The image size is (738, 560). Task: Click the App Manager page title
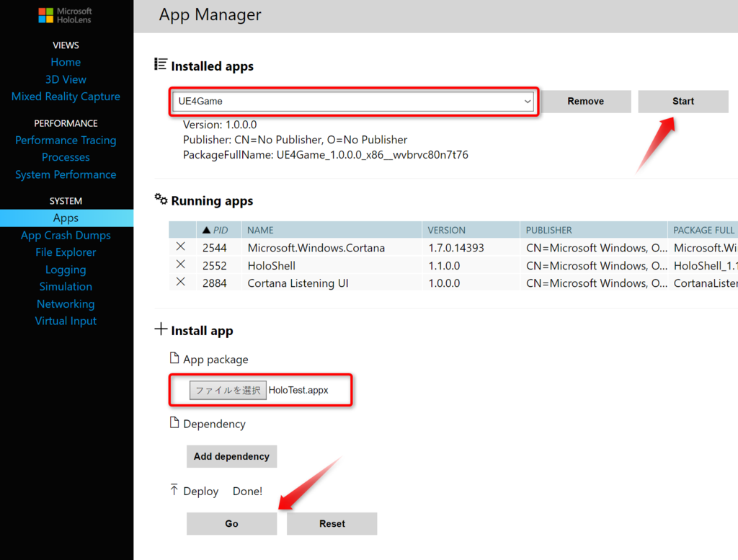click(210, 14)
